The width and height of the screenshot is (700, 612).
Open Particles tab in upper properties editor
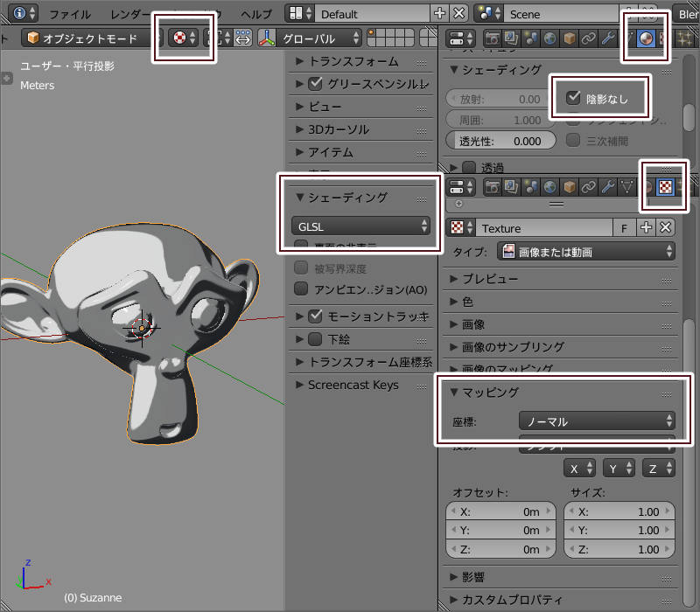coord(684,38)
